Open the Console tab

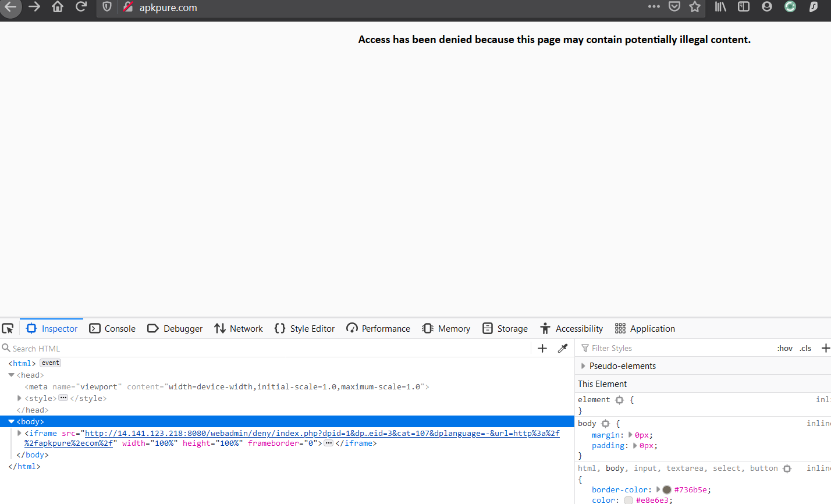(112, 329)
